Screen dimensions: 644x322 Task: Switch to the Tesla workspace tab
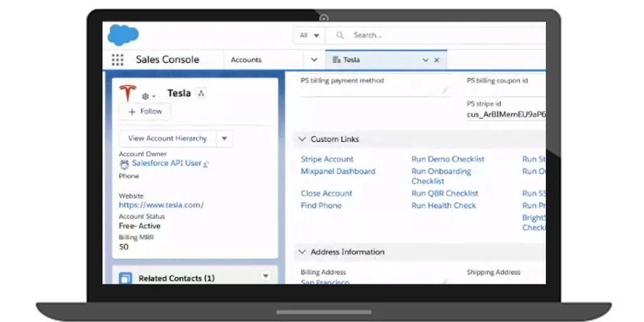pos(386,60)
